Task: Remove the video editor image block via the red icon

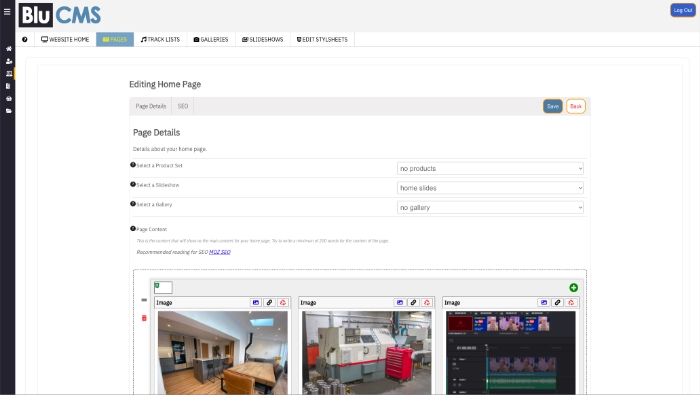Action: (x=571, y=303)
